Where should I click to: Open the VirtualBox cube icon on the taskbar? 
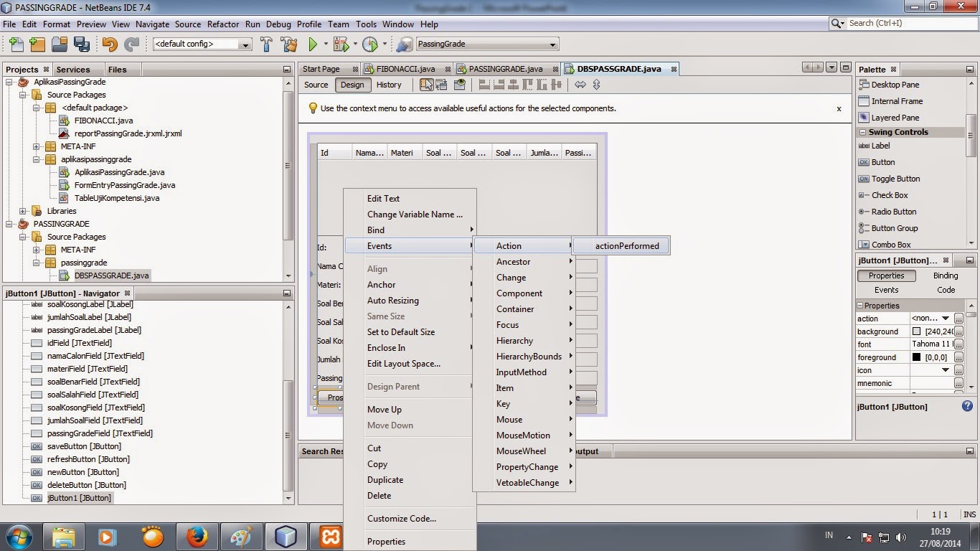[286, 536]
